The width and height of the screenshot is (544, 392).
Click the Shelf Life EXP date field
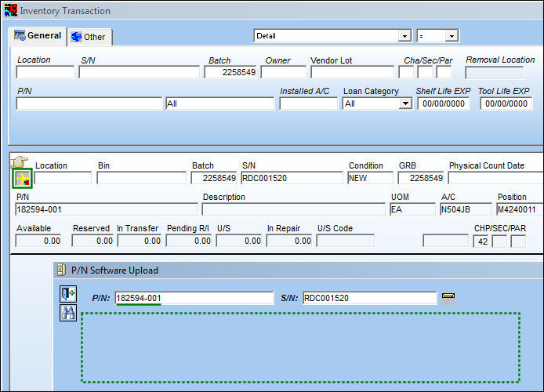pyautogui.click(x=444, y=103)
